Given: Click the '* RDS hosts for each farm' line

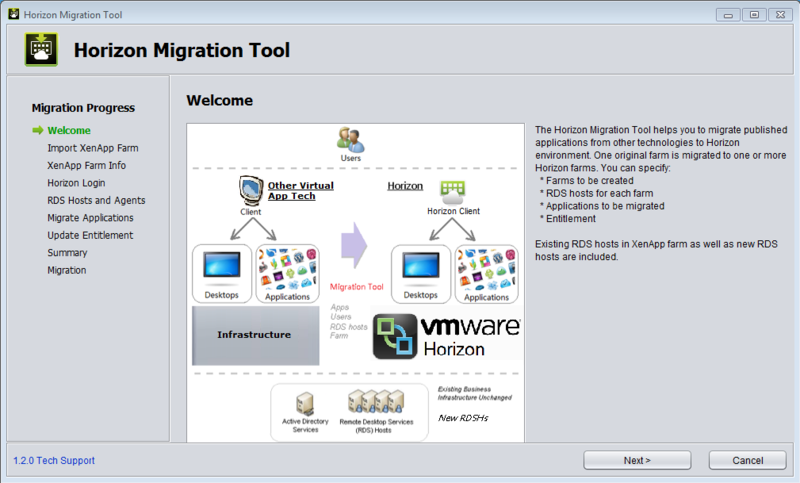Looking at the screenshot, I should click(596, 193).
